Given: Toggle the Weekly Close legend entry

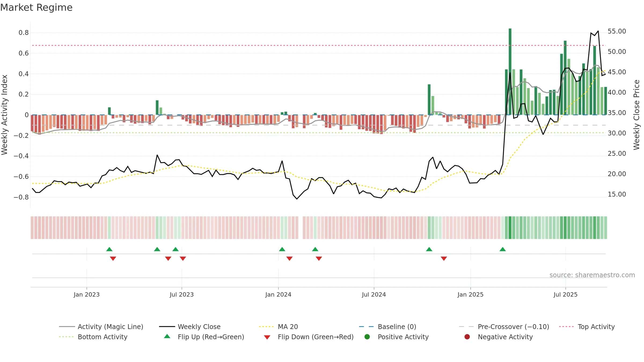Looking at the screenshot, I should click(x=190, y=327).
